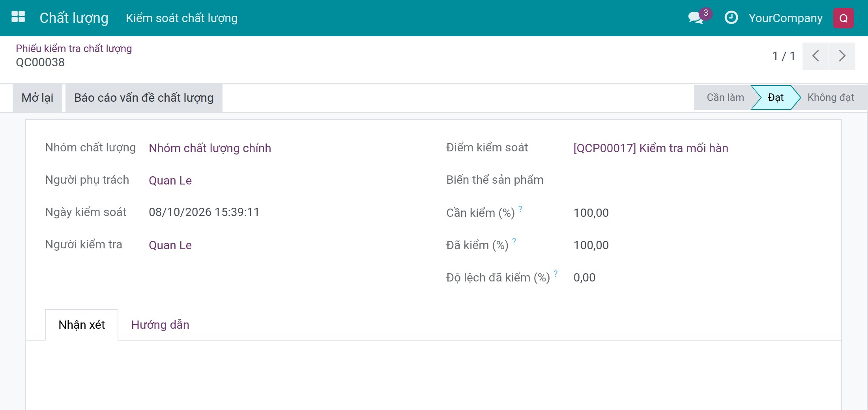Switch company via YourCompany
The image size is (868, 410).
[x=786, y=18]
